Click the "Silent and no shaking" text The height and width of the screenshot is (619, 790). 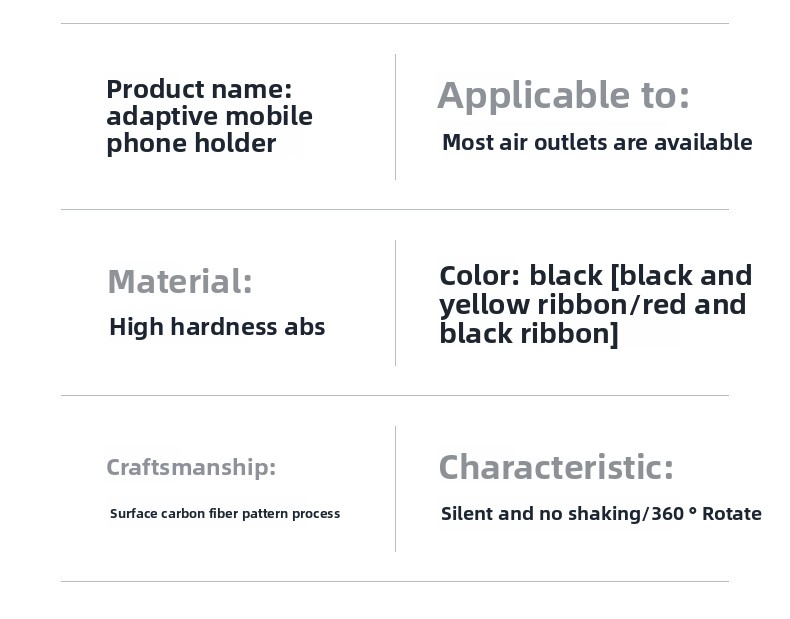click(x=542, y=514)
